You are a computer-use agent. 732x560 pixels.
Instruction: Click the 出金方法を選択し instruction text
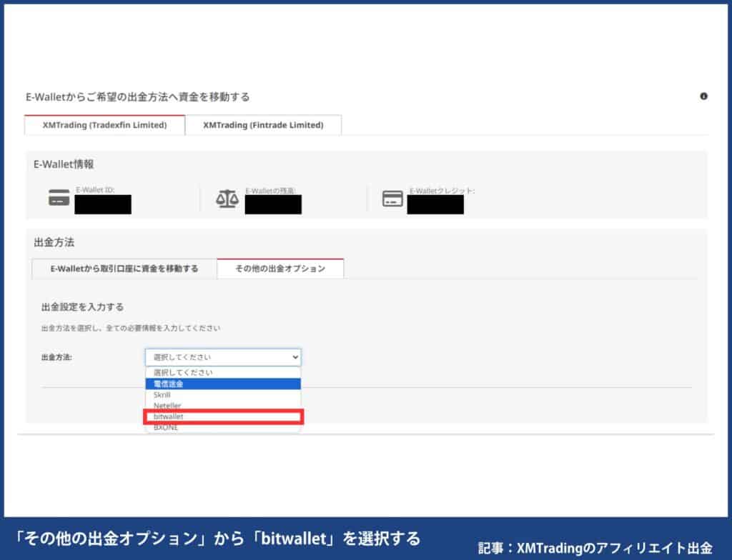coord(131,328)
